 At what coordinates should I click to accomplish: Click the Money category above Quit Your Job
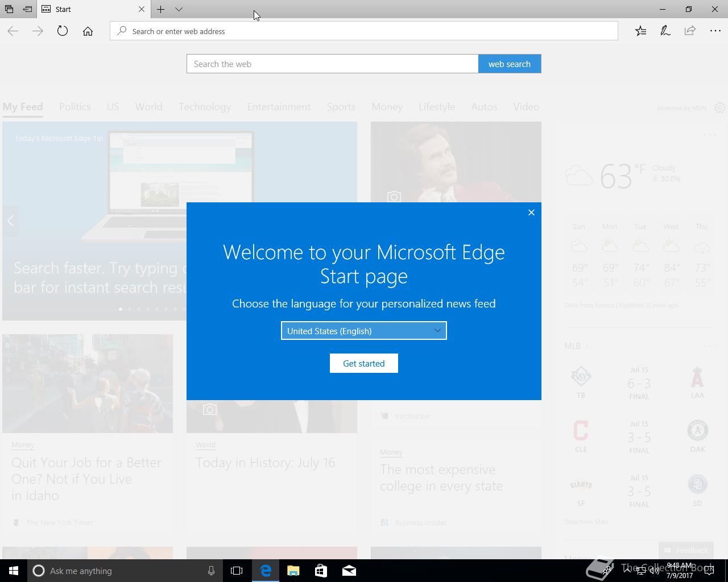point(23,444)
